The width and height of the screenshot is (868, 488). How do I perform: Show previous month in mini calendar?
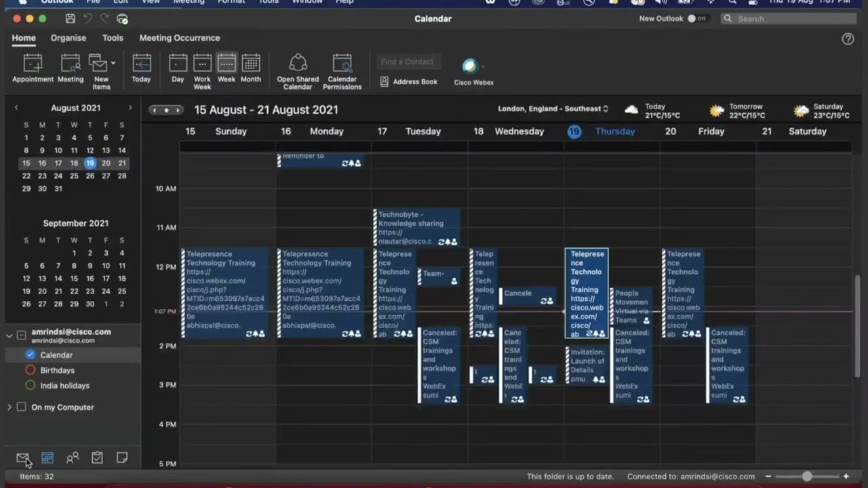point(16,108)
